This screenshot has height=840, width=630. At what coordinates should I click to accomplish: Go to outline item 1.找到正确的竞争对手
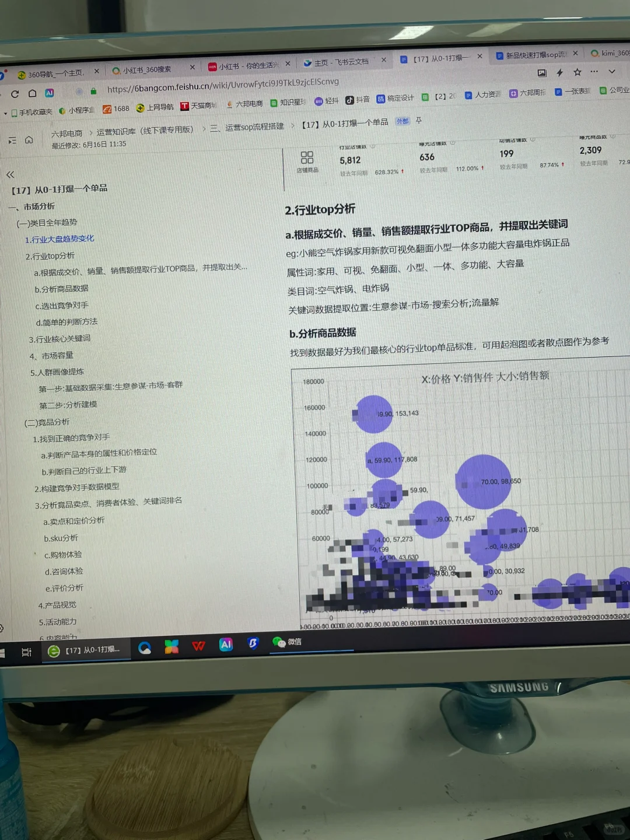(x=71, y=438)
